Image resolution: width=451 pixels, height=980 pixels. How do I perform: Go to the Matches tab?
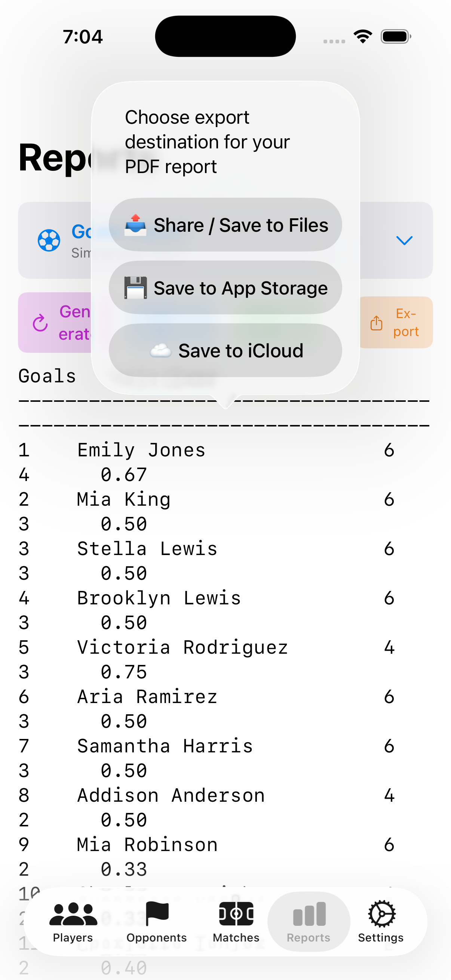click(x=236, y=921)
